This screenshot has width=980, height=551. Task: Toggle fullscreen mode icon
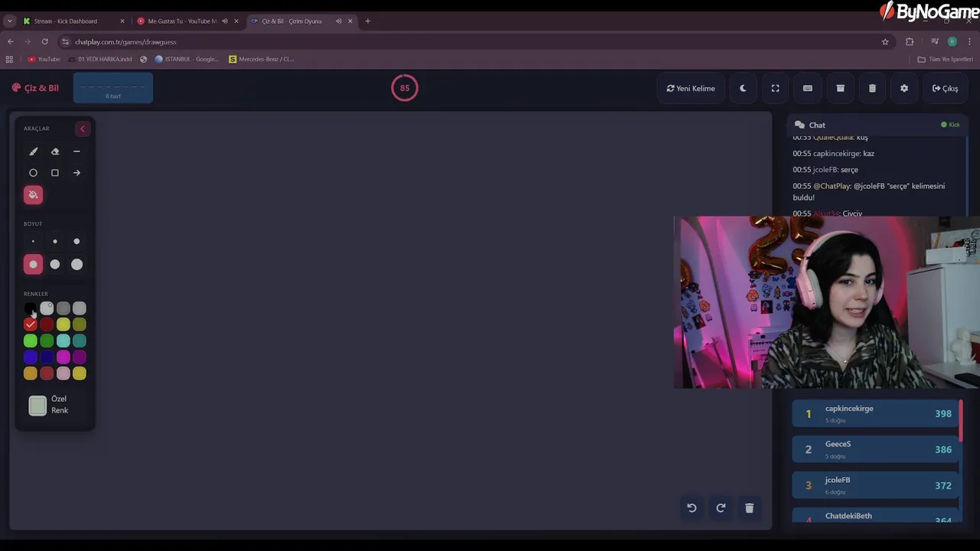pos(775,88)
